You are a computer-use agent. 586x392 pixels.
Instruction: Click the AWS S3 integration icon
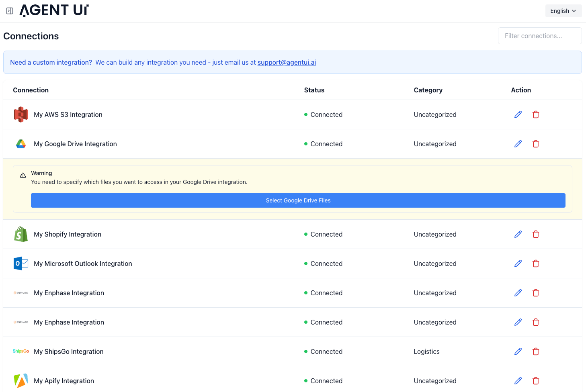[20, 114]
